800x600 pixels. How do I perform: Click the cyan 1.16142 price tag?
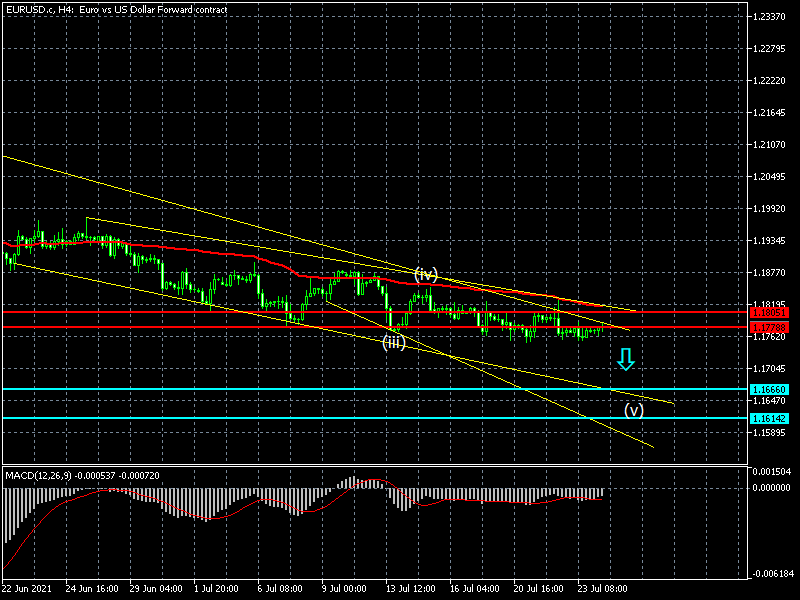click(x=767, y=418)
